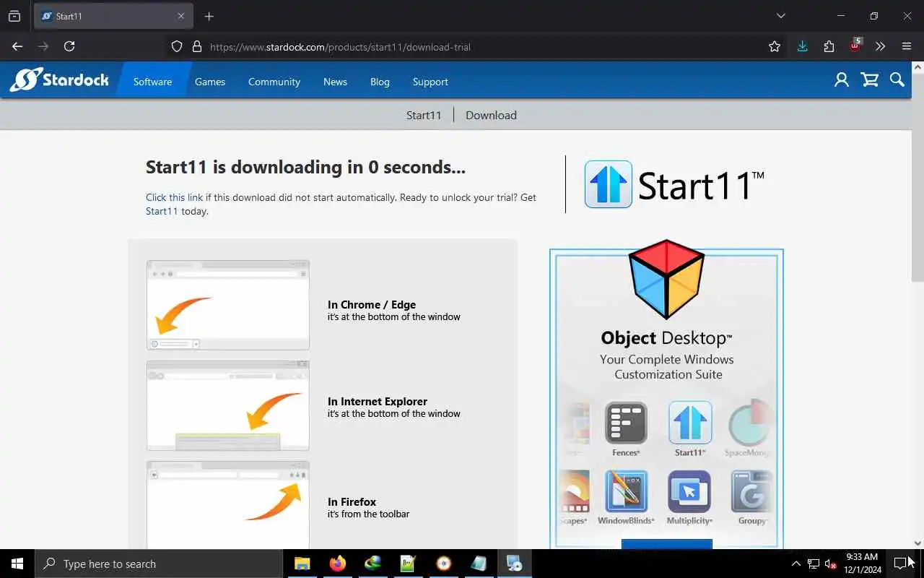
Task: Open the notification center icon
Action: coord(900,564)
